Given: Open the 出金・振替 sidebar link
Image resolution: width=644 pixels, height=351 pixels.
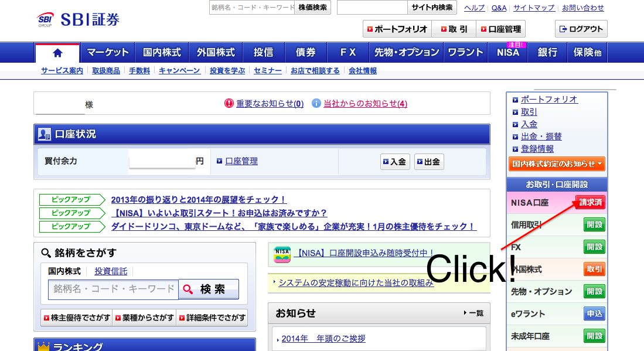Looking at the screenshot, I should coord(541,137).
